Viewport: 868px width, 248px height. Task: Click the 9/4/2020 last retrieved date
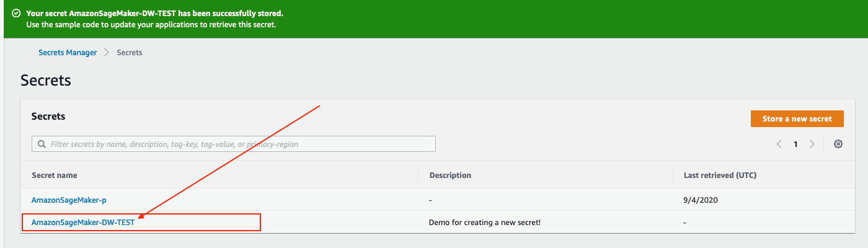coord(701,200)
